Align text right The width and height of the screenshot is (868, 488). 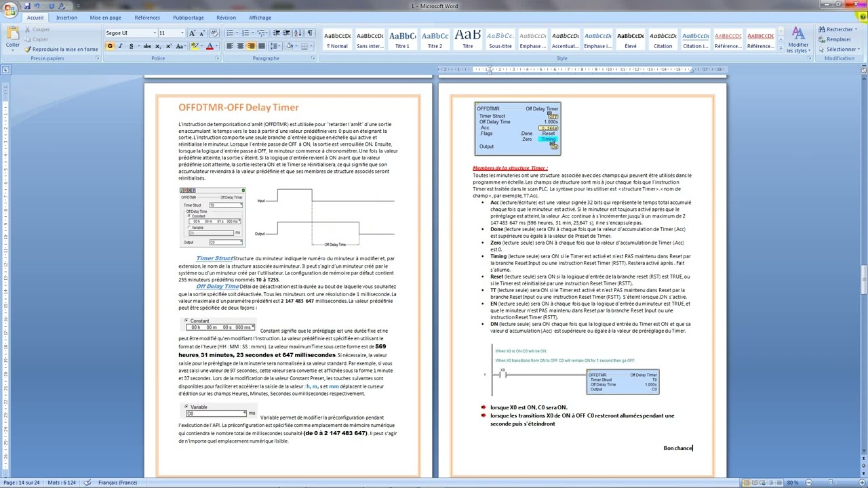click(x=251, y=46)
